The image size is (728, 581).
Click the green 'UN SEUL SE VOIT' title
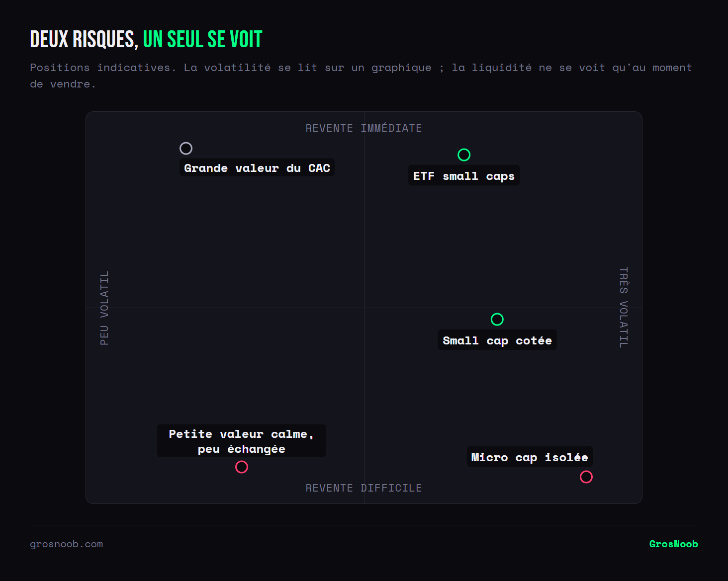(x=202, y=39)
